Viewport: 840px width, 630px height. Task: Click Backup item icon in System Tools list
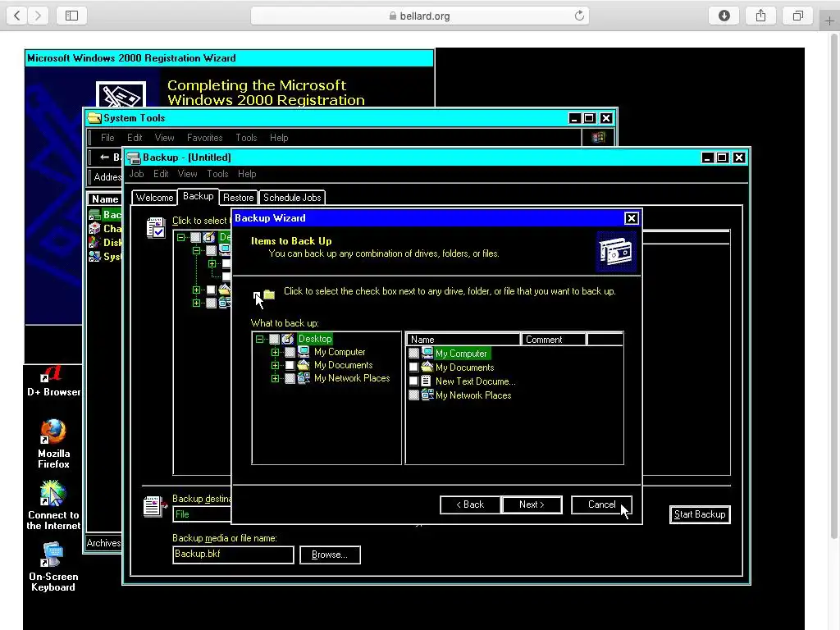(95, 215)
